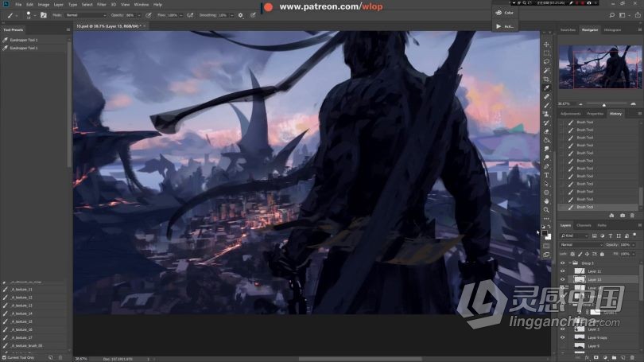Image resolution: width=644 pixels, height=362 pixels.
Task: Select the Rectangular Marquee tool
Action: pyautogui.click(x=546, y=53)
